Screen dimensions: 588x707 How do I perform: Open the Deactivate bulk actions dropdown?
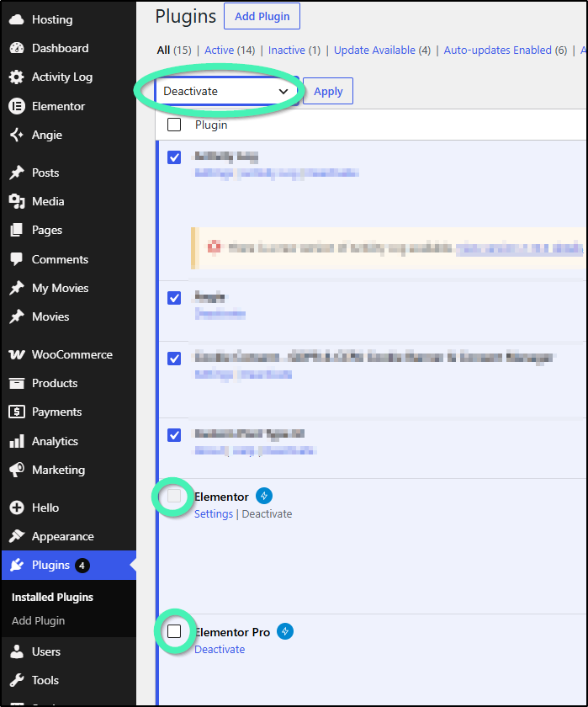click(x=226, y=92)
